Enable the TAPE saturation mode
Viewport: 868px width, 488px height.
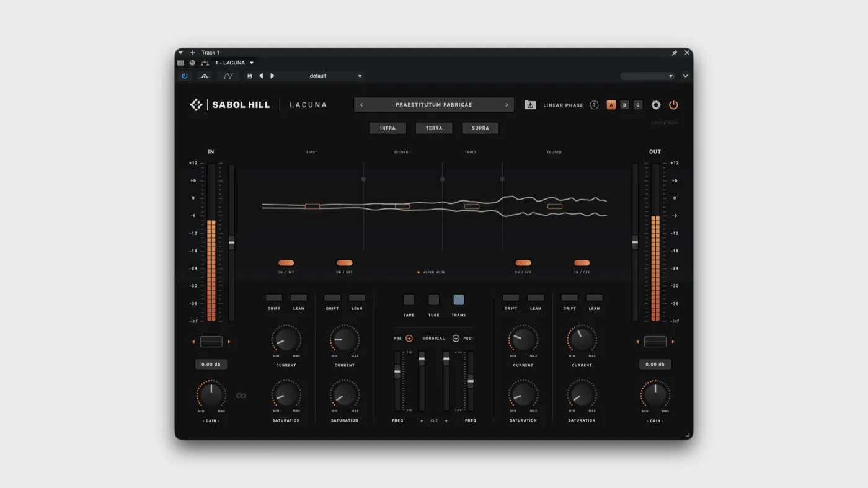(x=409, y=300)
